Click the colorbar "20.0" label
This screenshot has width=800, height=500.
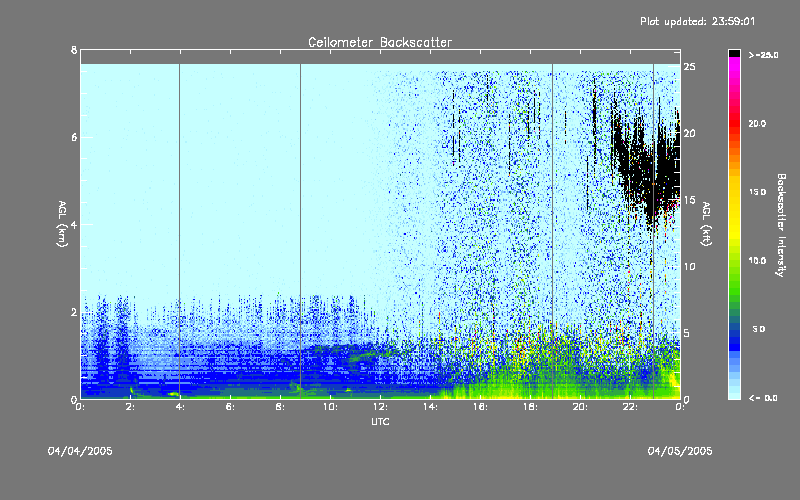pyautogui.click(x=757, y=123)
